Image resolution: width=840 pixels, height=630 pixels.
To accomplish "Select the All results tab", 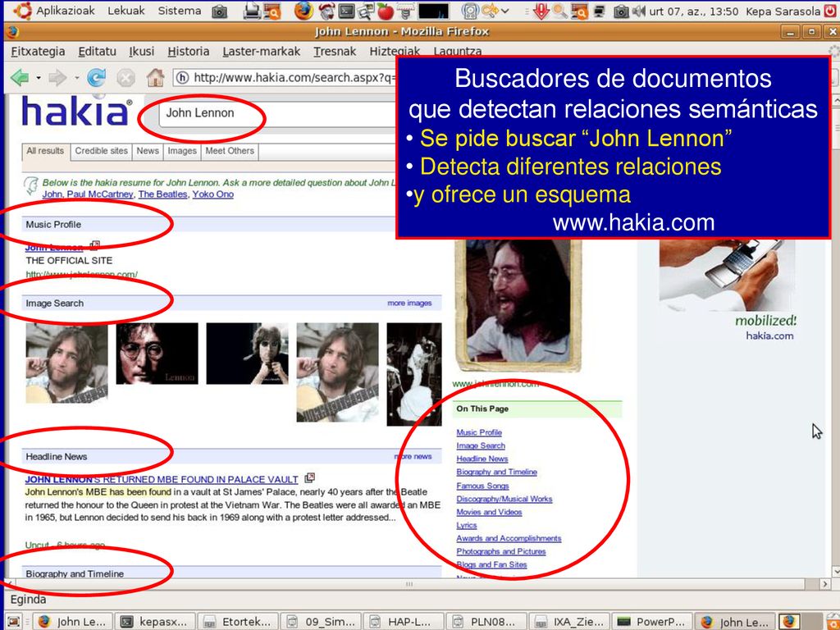I will pyautogui.click(x=46, y=152).
